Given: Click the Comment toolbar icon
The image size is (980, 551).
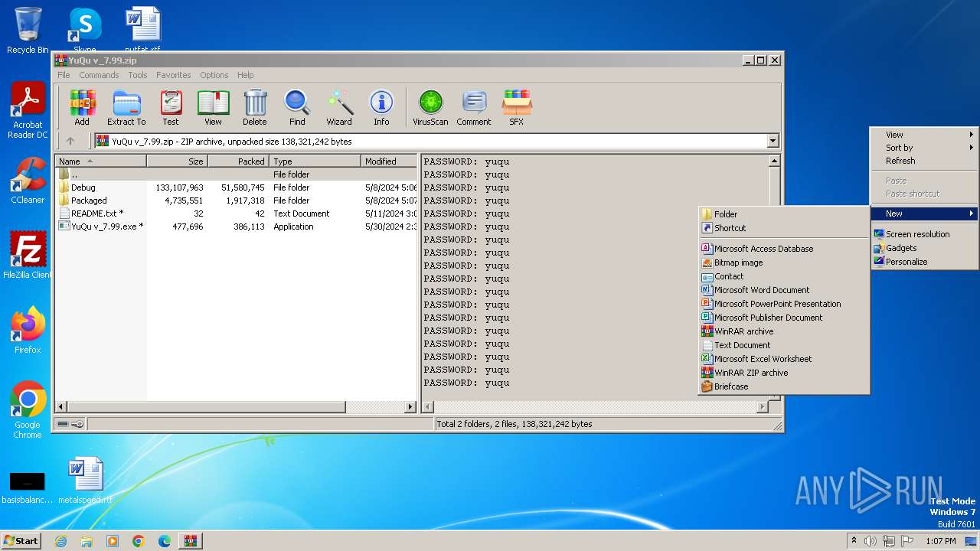Looking at the screenshot, I should pyautogui.click(x=474, y=107).
